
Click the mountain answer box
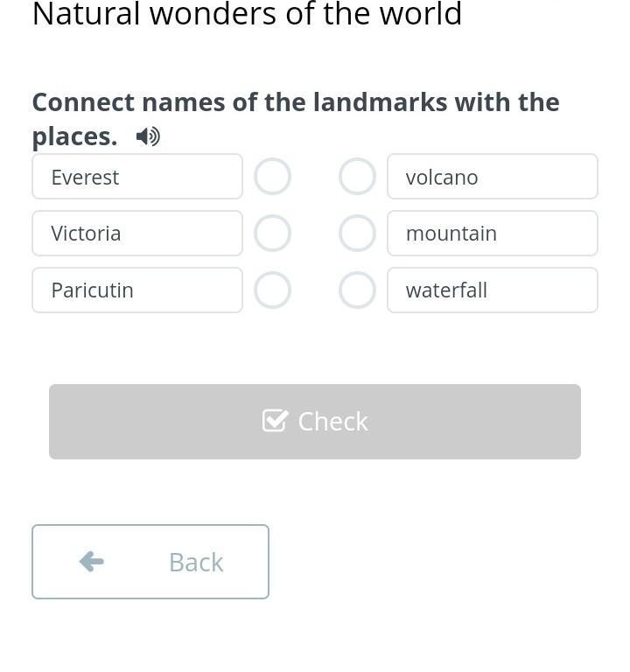pos(493,234)
